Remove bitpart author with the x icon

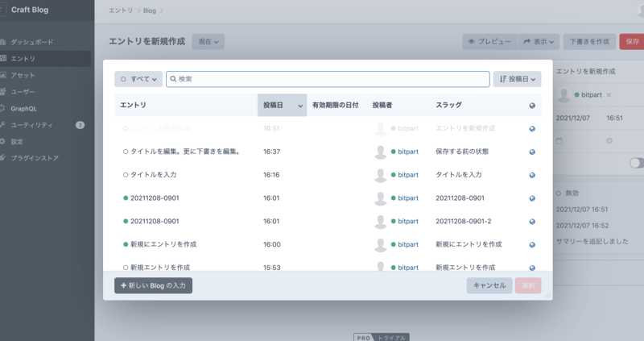pyautogui.click(x=609, y=95)
